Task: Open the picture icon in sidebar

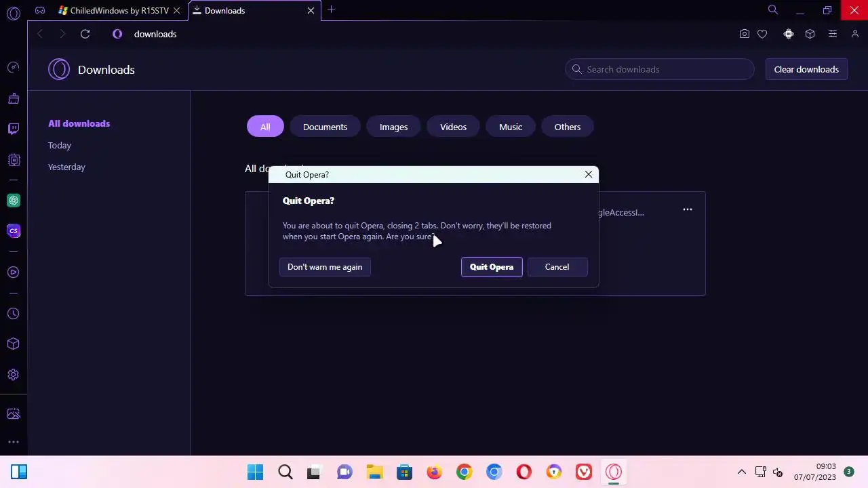Action: pos(13,414)
